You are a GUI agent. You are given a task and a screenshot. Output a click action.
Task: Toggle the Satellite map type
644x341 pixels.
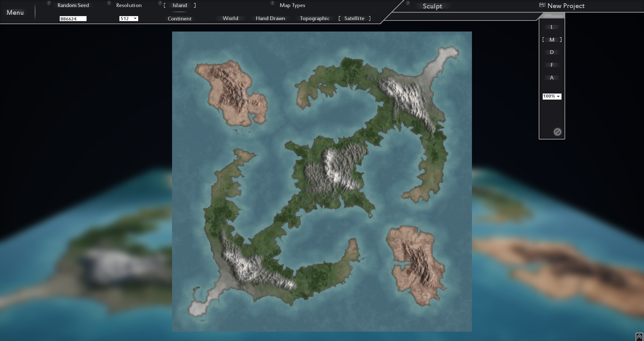click(x=354, y=18)
